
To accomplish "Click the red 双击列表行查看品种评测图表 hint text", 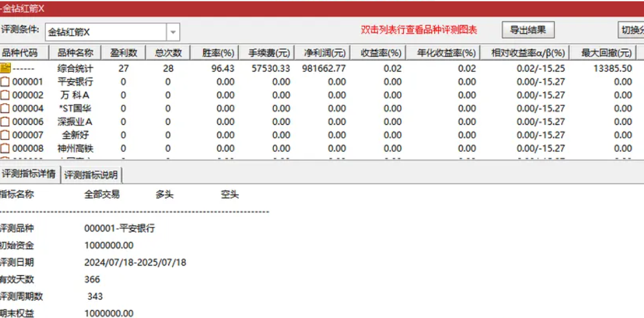I will (419, 30).
